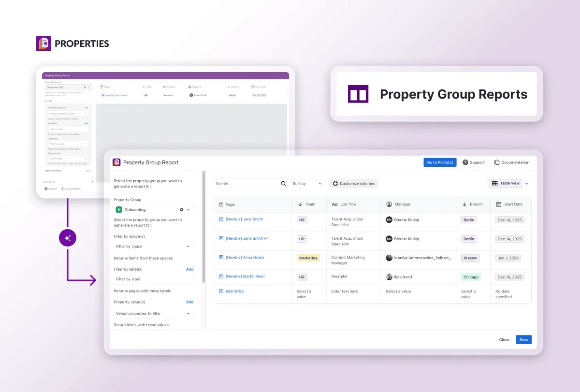Sort by the Team column arrow icon

click(300, 204)
